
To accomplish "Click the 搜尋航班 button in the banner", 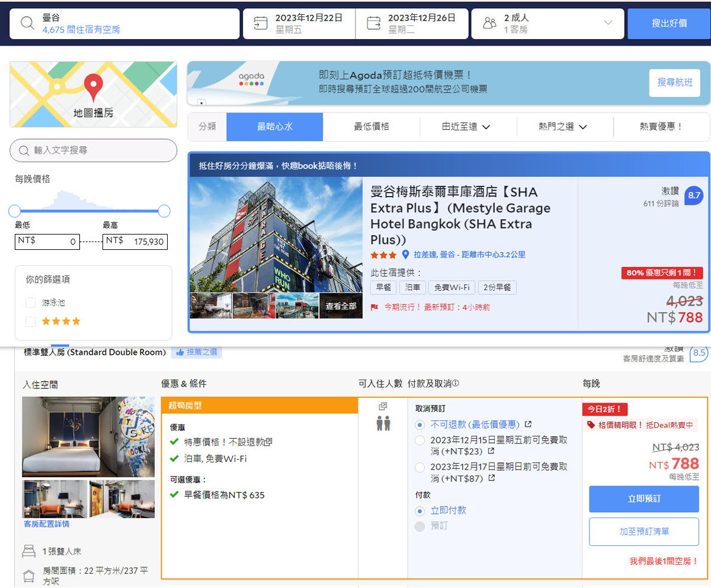I will (x=674, y=83).
